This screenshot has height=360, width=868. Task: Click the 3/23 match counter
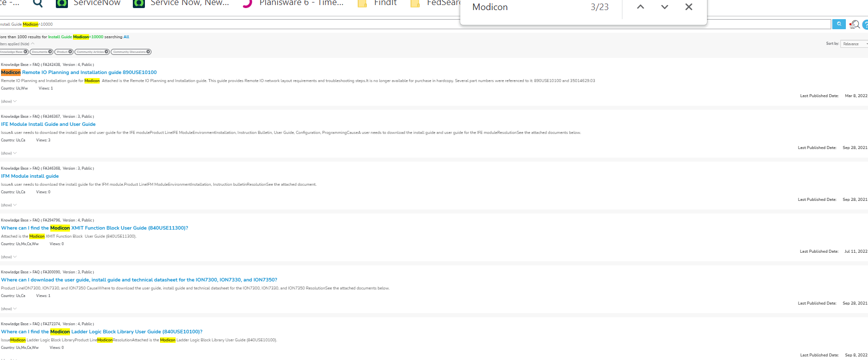coord(599,7)
